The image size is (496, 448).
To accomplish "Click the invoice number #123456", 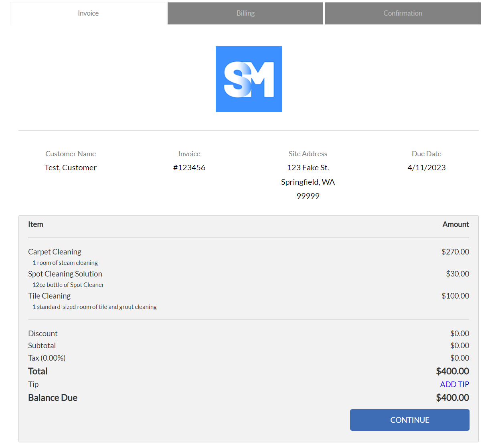I will coord(189,167).
